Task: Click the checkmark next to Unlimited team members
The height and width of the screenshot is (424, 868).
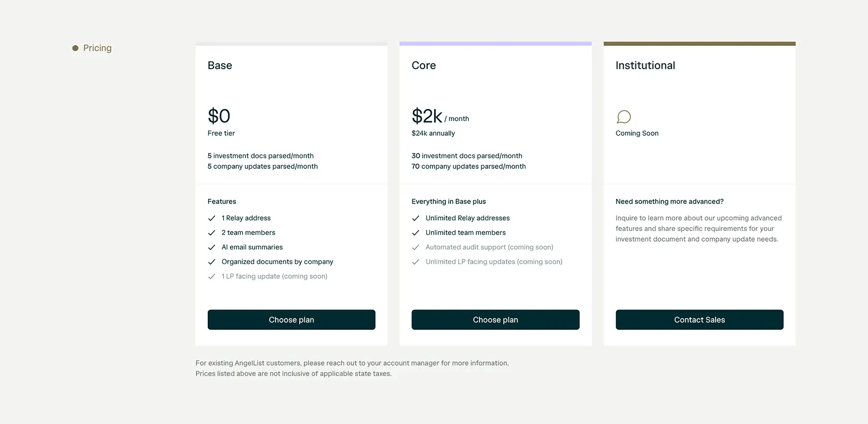Action: click(415, 233)
